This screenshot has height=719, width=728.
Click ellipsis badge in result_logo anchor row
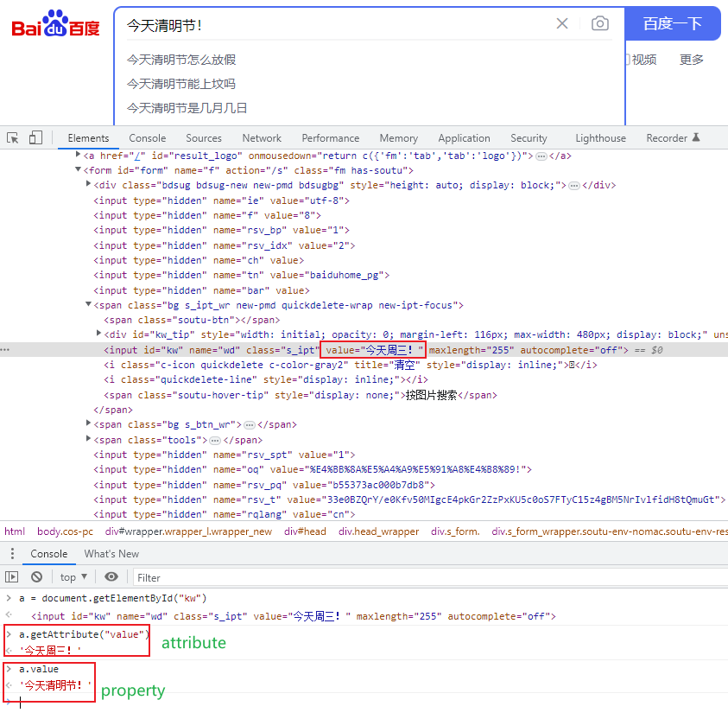click(541, 156)
